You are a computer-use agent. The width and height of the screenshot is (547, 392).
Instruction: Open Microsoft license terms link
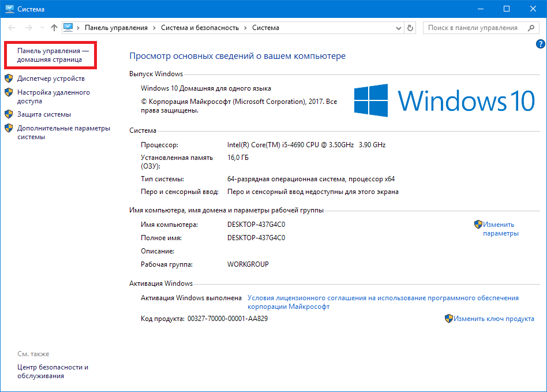point(383,302)
